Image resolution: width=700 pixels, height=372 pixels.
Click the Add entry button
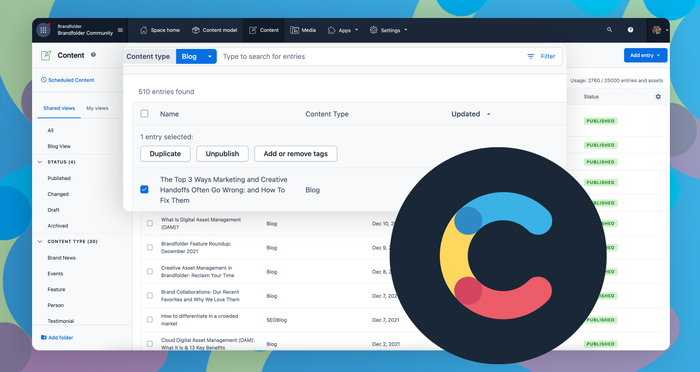[645, 55]
